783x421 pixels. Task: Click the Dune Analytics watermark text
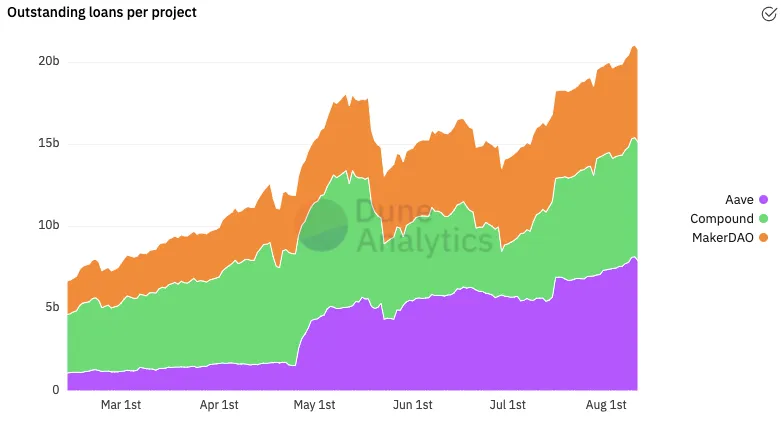(x=424, y=226)
